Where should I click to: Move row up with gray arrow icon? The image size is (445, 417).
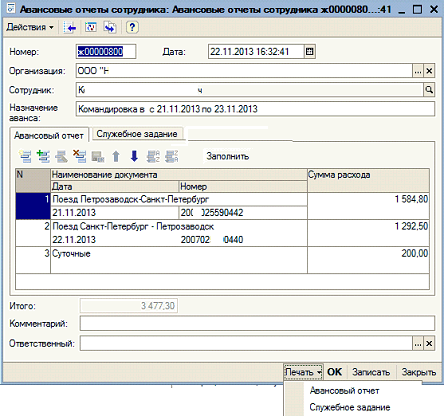point(116,156)
